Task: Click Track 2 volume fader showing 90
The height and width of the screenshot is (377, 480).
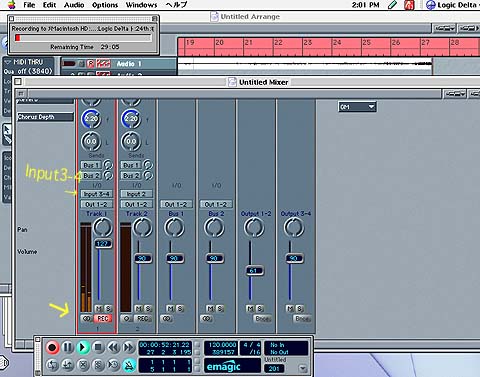Action: (143, 258)
